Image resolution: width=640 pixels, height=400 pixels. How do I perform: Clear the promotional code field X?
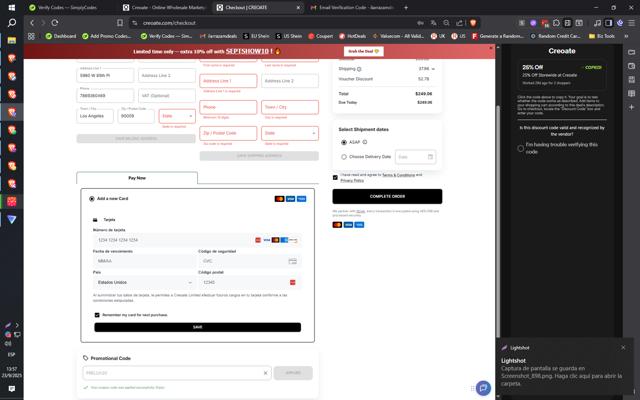click(x=265, y=373)
